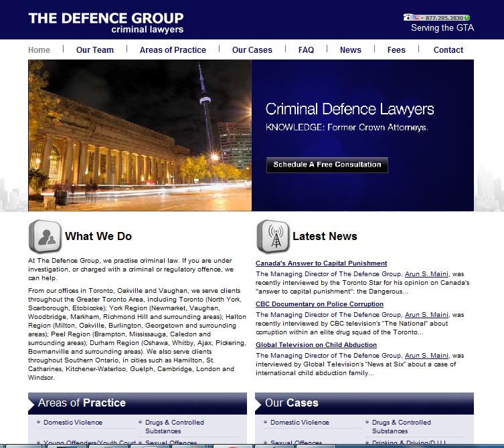Viewport: 504px width, 448px height.
Task: Select Our Cases in the navigation bar
Action: click(x=252, y=50)
